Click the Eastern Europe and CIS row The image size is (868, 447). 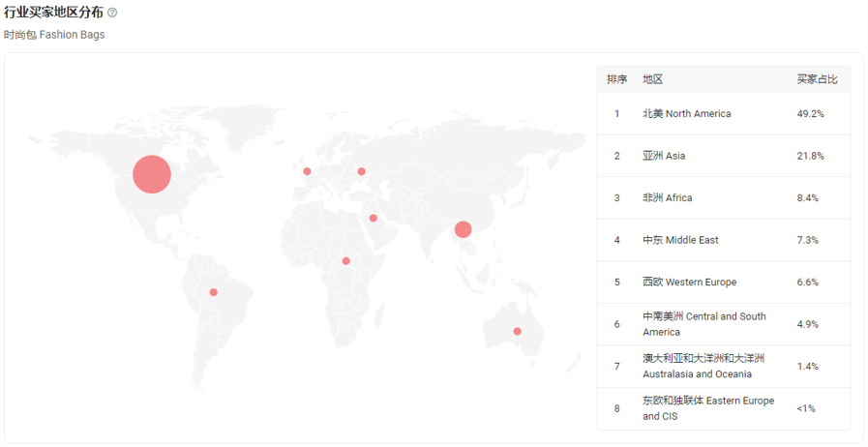tap(724, 408)
